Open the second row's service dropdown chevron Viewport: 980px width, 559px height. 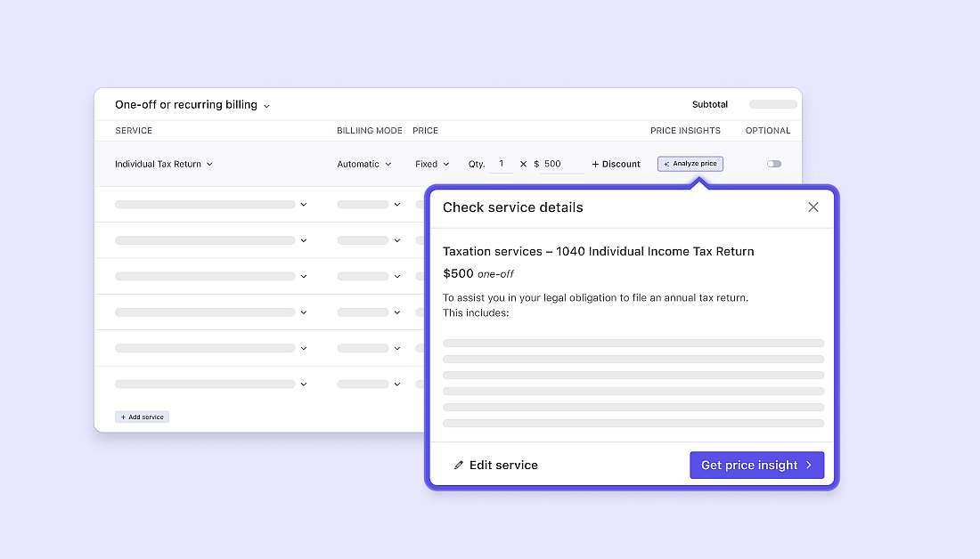(303, 204)
